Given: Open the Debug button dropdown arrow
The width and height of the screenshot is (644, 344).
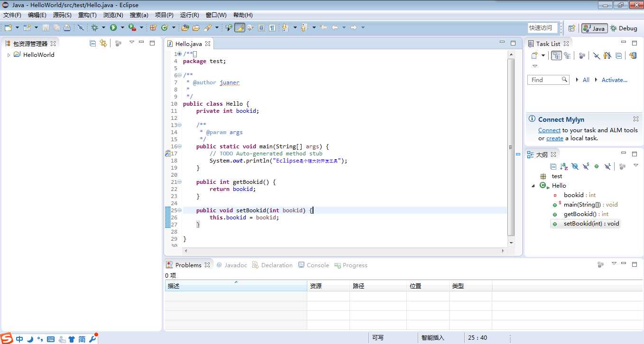Looking at the screenshot, I should point(103,27).
